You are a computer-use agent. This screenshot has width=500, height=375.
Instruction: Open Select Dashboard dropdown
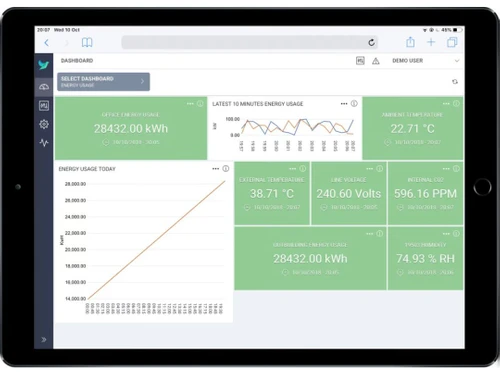[103, 82]
